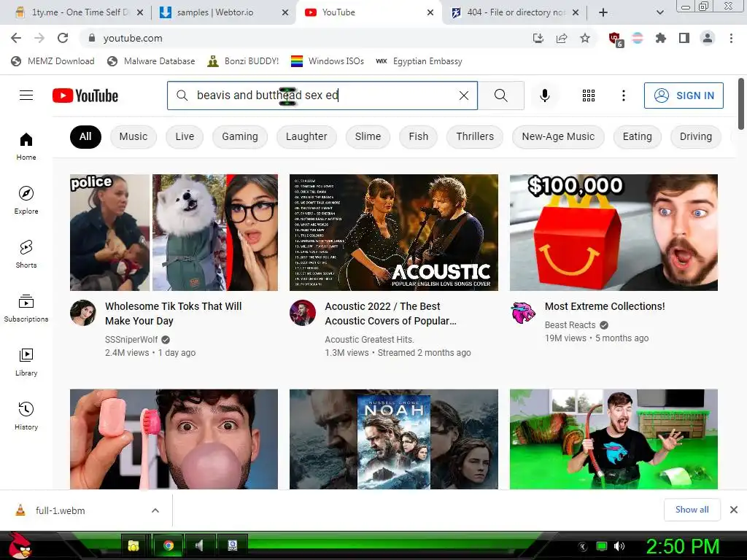Select the Gaming filter chip

point(239,136)
